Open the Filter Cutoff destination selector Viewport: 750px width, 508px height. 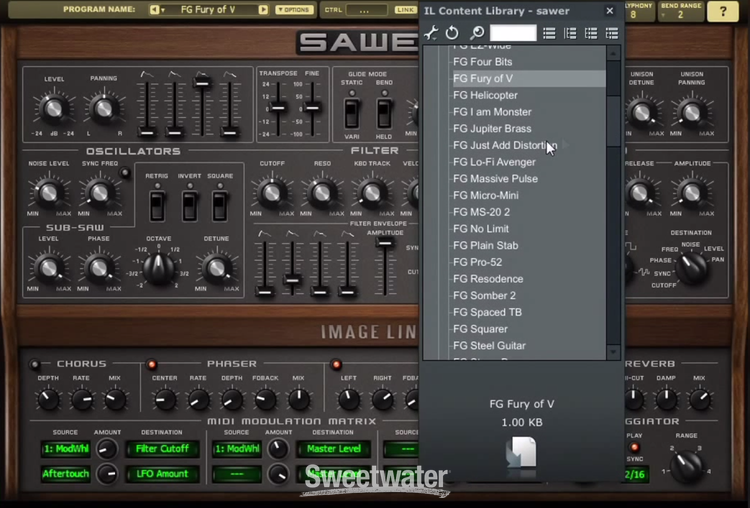[x=163, y=449]
